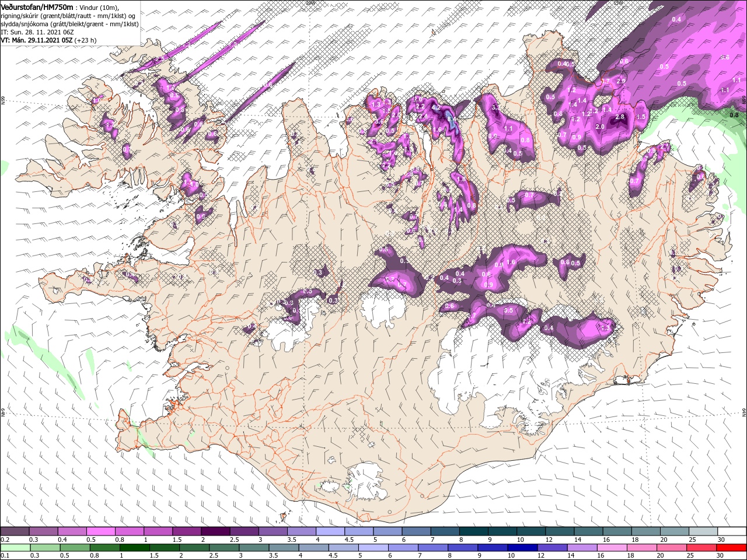Click upper legend swatch between 4 and 4.5
This screenshot has height=560, width=747.
pos(330,531)
